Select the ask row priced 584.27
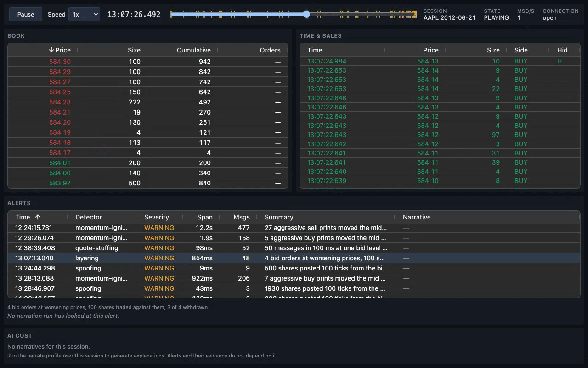Viewport: 588px width, 368px height. pyautogui.click(x=148, y=82)
